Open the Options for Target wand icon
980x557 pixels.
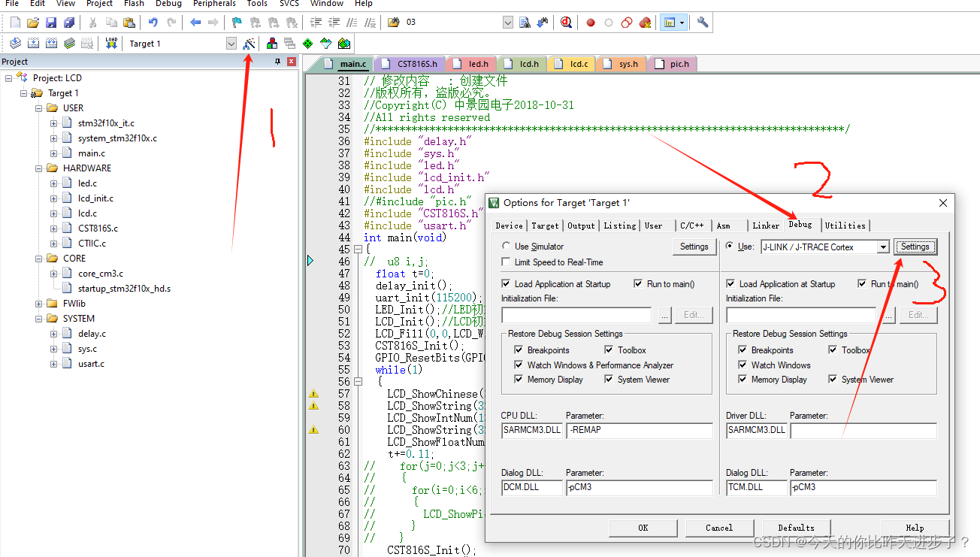click(250, 44)
